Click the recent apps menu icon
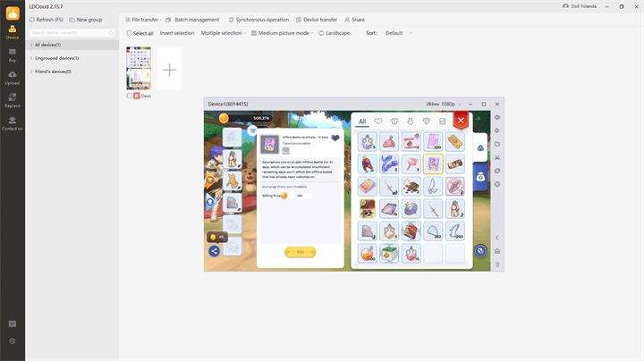 [497, 264]
